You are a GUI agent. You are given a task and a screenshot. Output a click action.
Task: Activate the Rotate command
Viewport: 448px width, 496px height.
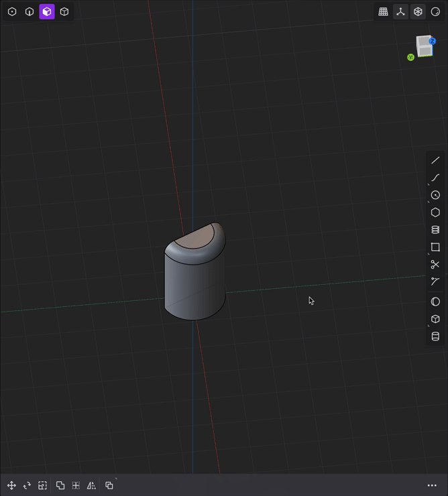click(27, 485)
